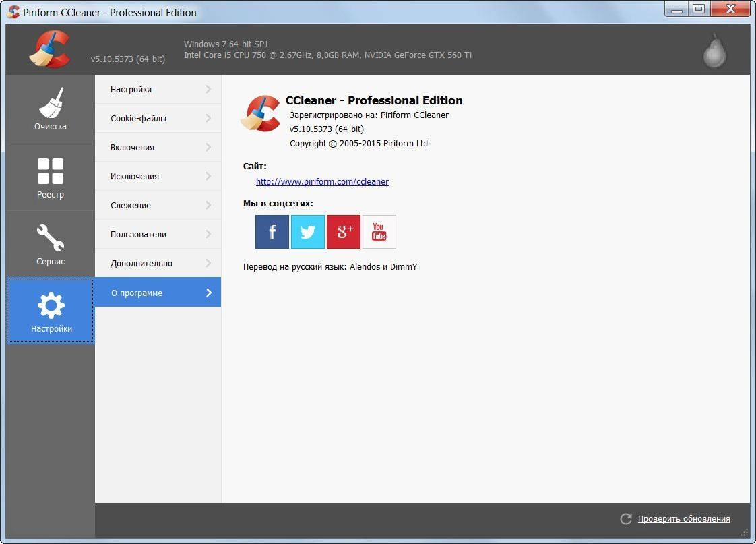
Task: Click the CCleaner logo in header
Action: [x=50, y=49]
